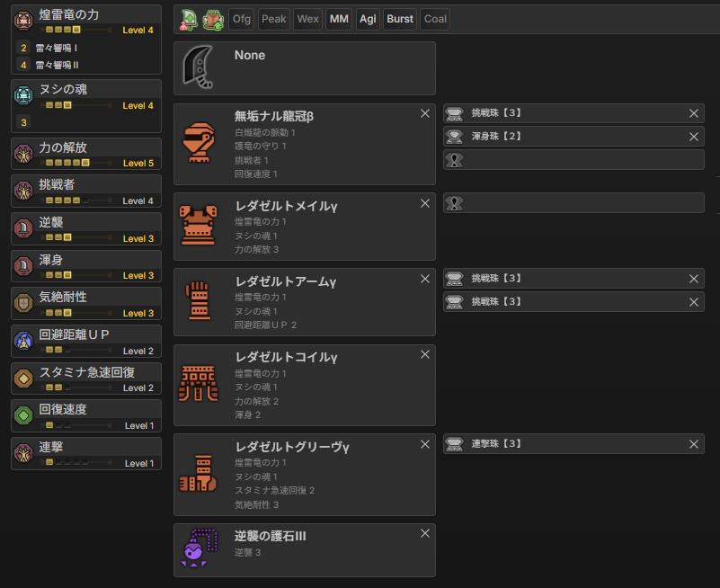The height and width of the screenshot is (588, 720).
Task: Remove the 連撃珠【3】 decoration
Action: pyautogui.click(x=693, y=444)
